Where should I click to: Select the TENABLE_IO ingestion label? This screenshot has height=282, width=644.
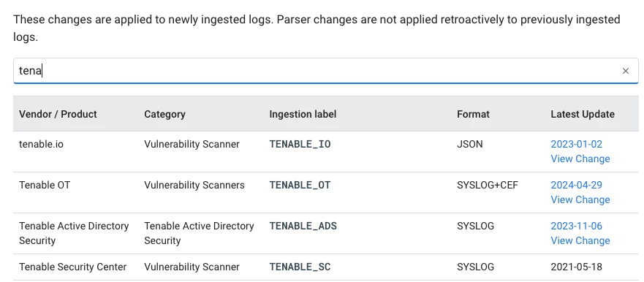[x=300, y=144]
